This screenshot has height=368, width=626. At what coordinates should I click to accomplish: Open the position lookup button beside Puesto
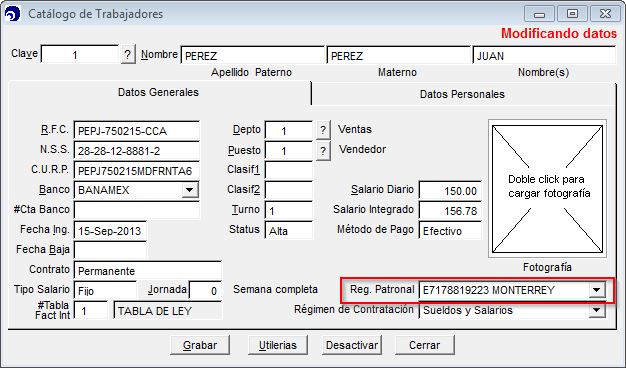pyautogui.click(x=323, y=151)
